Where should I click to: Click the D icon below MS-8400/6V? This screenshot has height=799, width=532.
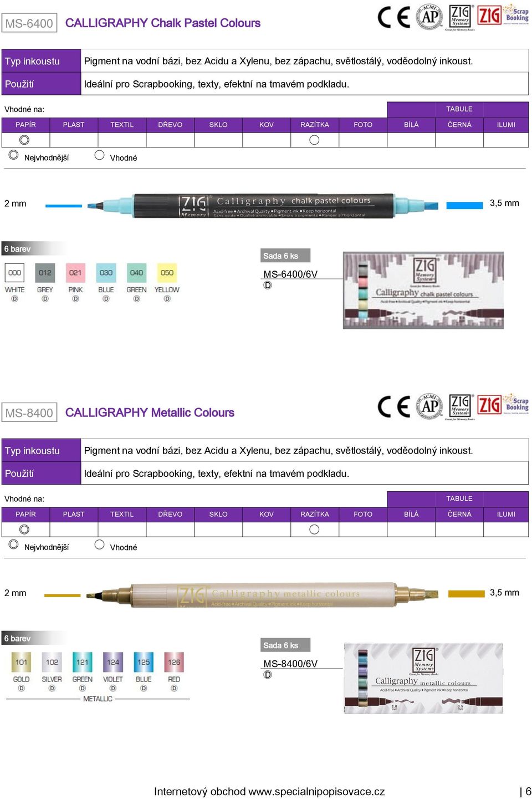coord(268,675)
